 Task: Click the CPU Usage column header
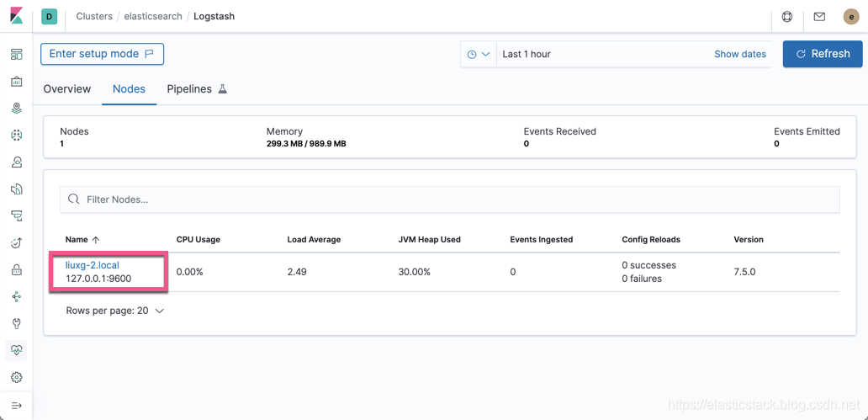click(198, 239)
